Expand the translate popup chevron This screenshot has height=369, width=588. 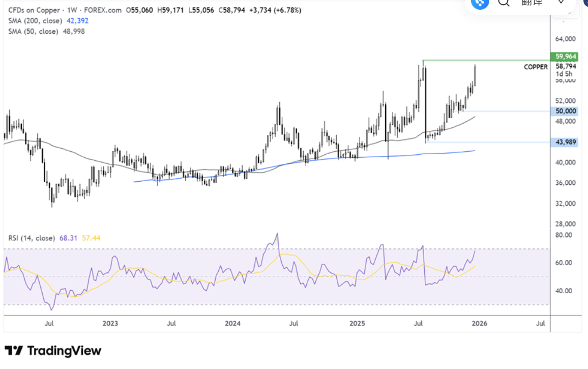click(x=561, y=3)
